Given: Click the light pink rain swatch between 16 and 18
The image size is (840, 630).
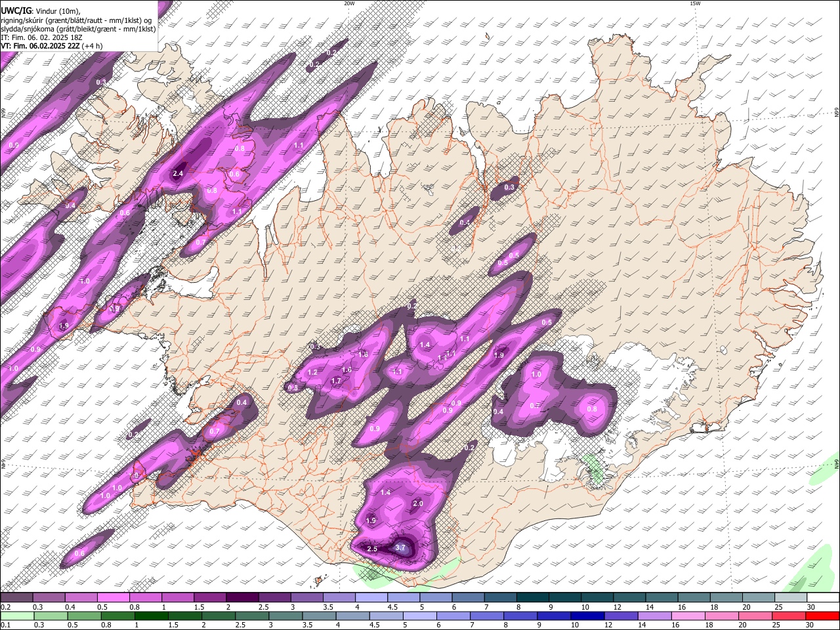Looking at the screenshot, I should tap(689, 616).
